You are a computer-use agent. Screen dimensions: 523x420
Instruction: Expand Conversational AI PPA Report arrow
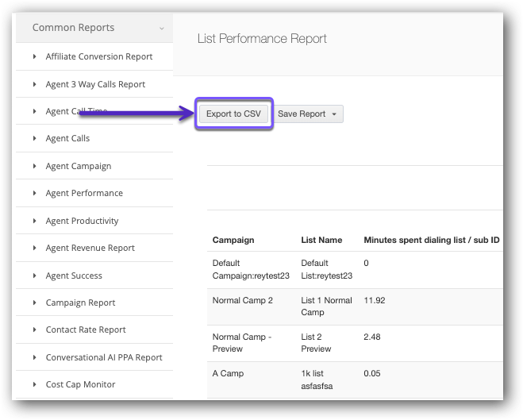34,357
